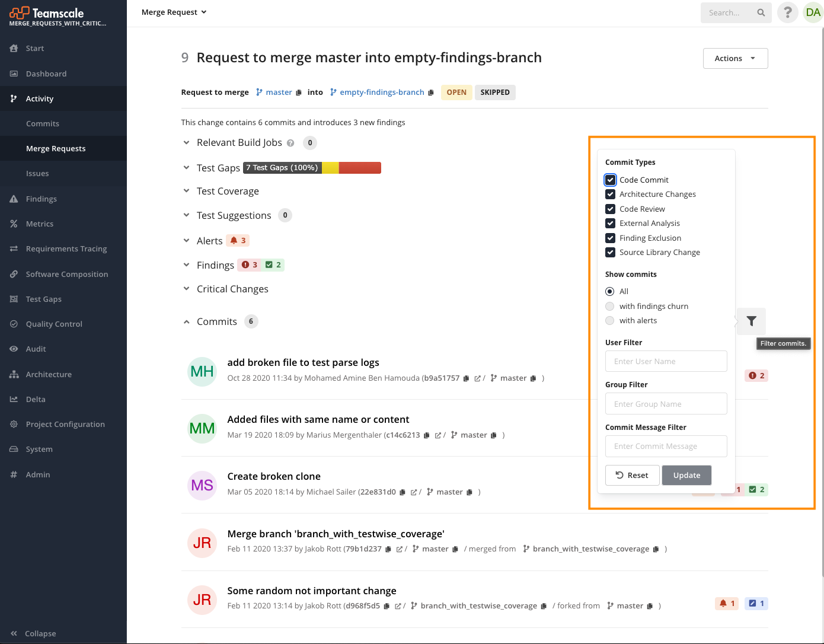This screenshot has height=644, width=824.
Task: Open the Actions dropdown
Action: click(x=735, y=58)
